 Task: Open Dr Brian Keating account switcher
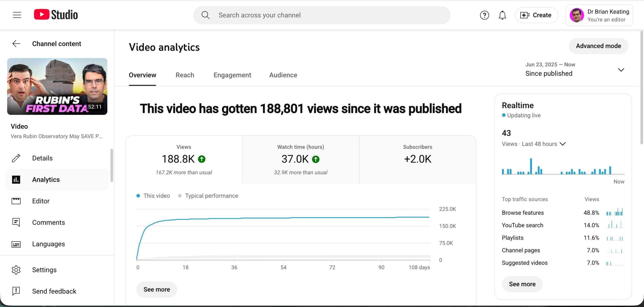pyautogui.click(x=599, y=15)
